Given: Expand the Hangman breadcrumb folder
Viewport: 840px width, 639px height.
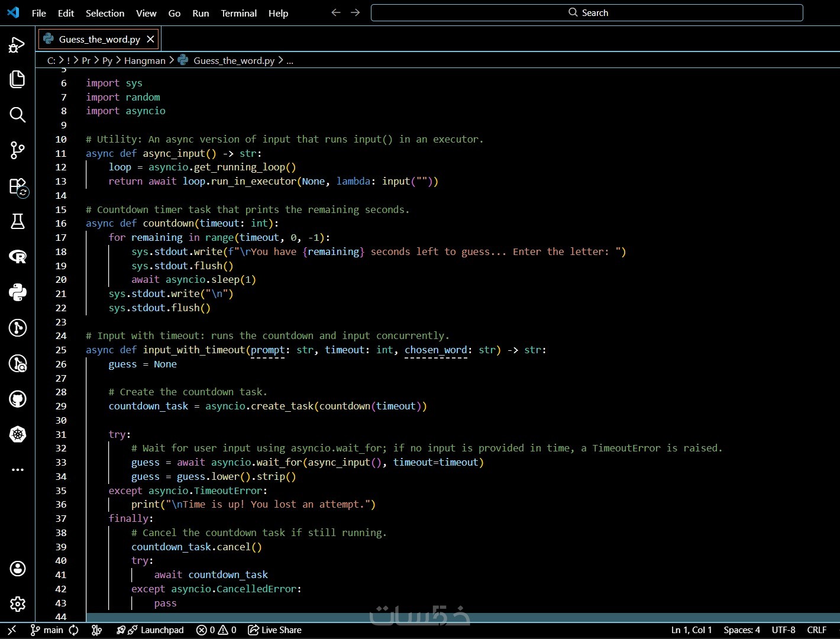Looking at the screenshot, I should click(144, 60).
